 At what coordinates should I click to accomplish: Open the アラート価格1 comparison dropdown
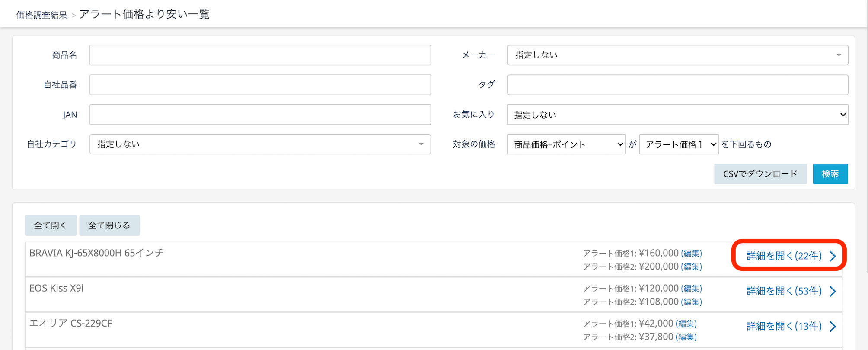coord(679,144)
